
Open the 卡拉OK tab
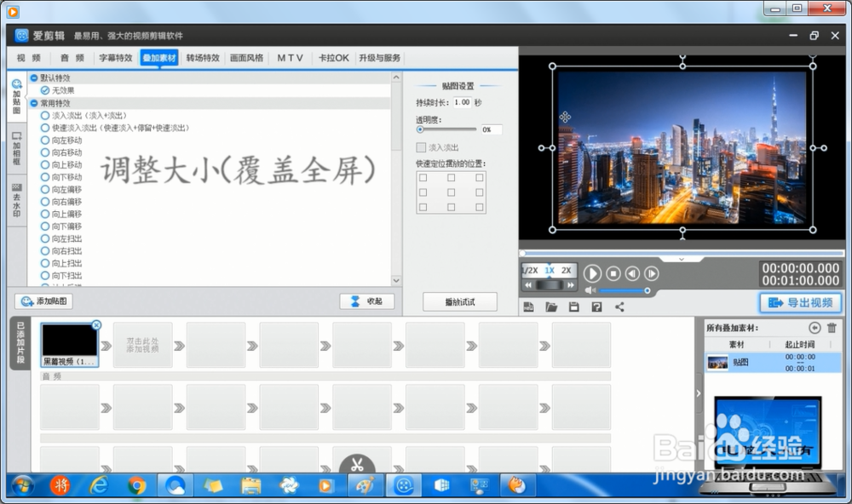[x=334, y=58]
